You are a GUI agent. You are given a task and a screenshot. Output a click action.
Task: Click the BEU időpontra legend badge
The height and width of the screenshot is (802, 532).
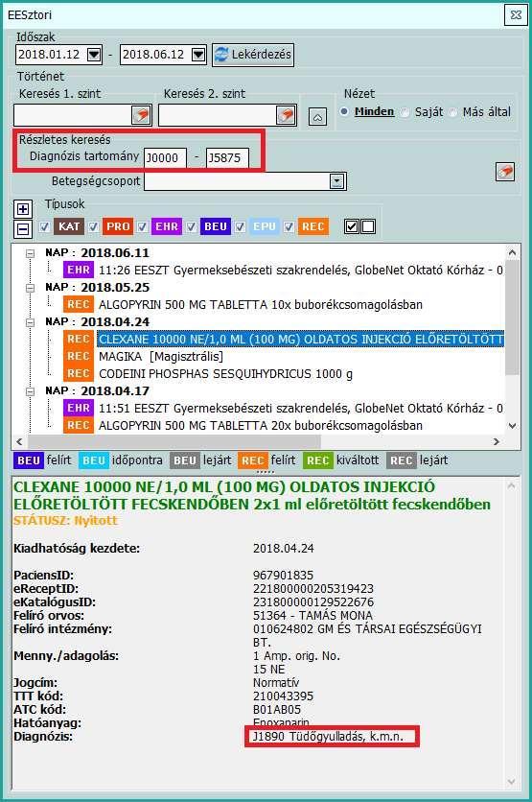coord(94,460)
